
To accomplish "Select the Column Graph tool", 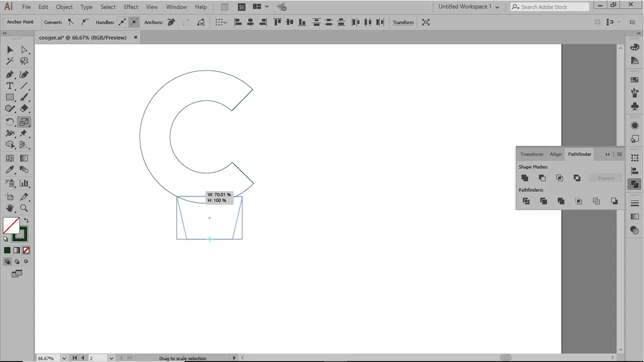I will point(24,184).
